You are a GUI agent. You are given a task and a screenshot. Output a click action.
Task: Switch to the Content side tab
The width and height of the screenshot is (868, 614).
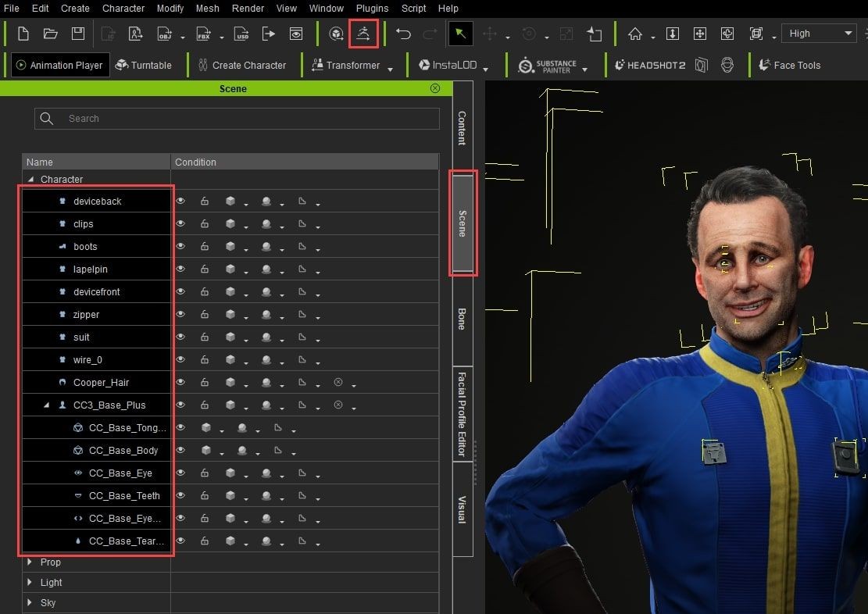pos(462,128)
